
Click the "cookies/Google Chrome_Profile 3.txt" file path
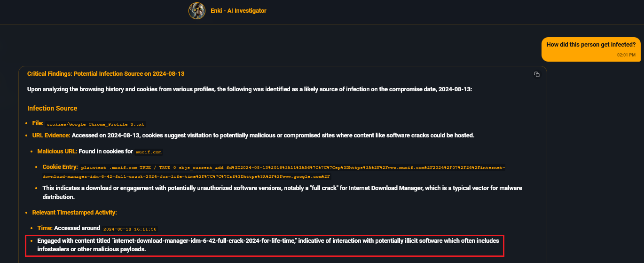pos(96,124)
